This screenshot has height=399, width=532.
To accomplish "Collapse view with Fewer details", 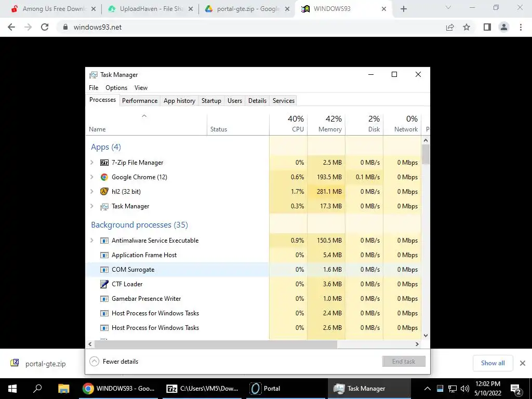I will coord(114,362).
